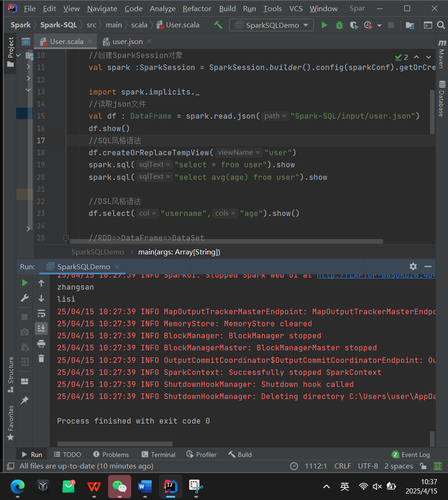Open line separator CRLF selector
Image resolution: width=448 pixels, height=500 pixels.
pyautogui.click(x=342, y=466)
